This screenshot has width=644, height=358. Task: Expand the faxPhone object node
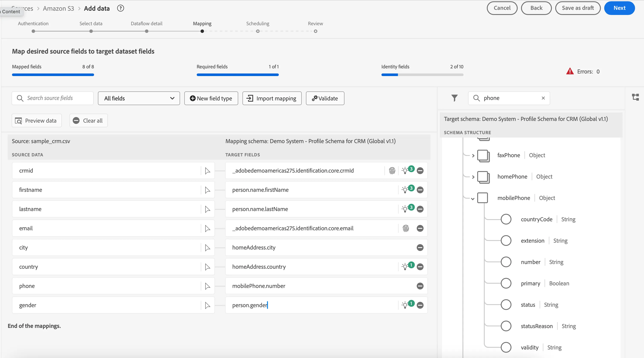(473, 156)
